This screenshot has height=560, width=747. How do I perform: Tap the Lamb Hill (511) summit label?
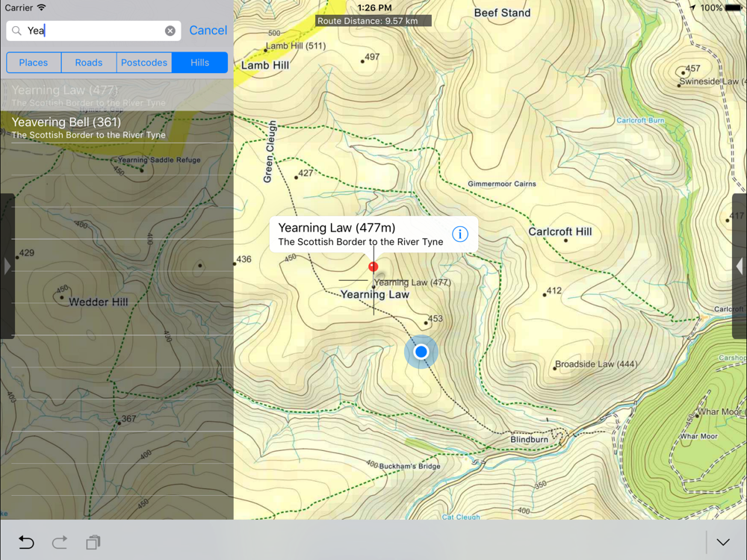pos(295,46)
